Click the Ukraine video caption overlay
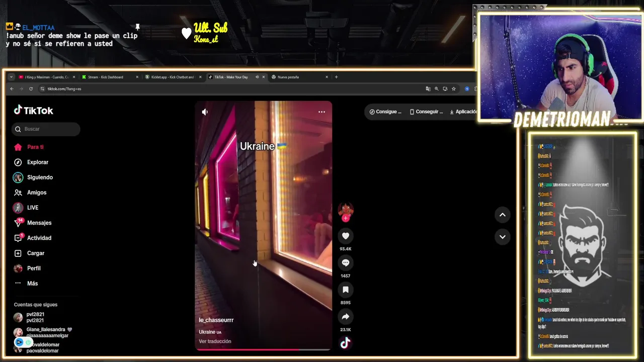The height and width of the screenshot is (362, 644). (x=263, y=146)
